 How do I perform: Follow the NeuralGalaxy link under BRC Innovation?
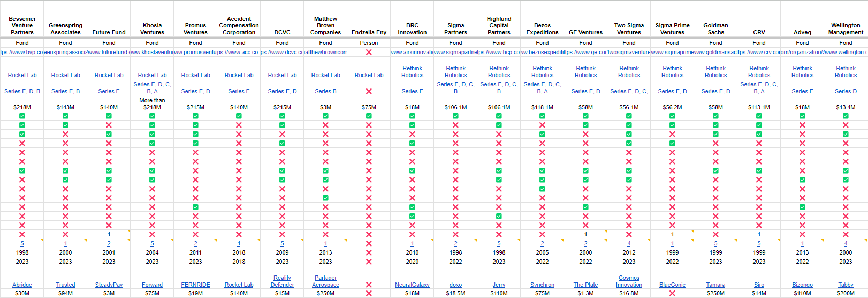(412, 285)
